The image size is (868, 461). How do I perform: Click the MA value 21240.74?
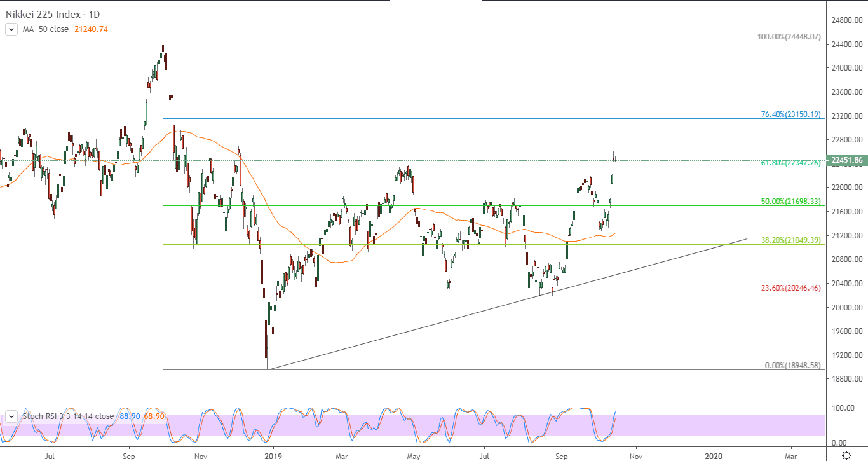91,29
